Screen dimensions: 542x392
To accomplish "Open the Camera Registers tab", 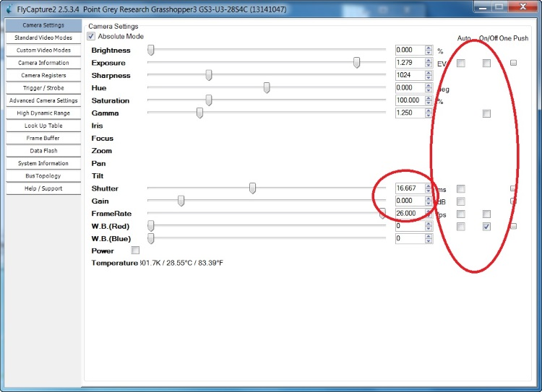I will coord(43,75).
